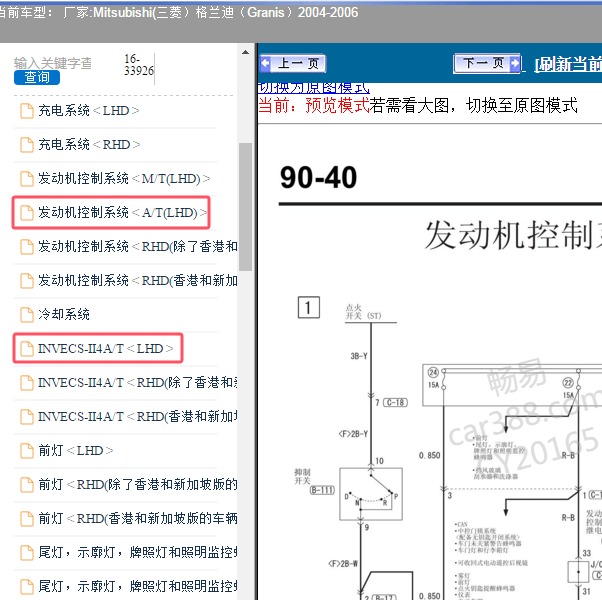Click the 90-40 page number heading
Screen dimensions: 602x600
318,178
